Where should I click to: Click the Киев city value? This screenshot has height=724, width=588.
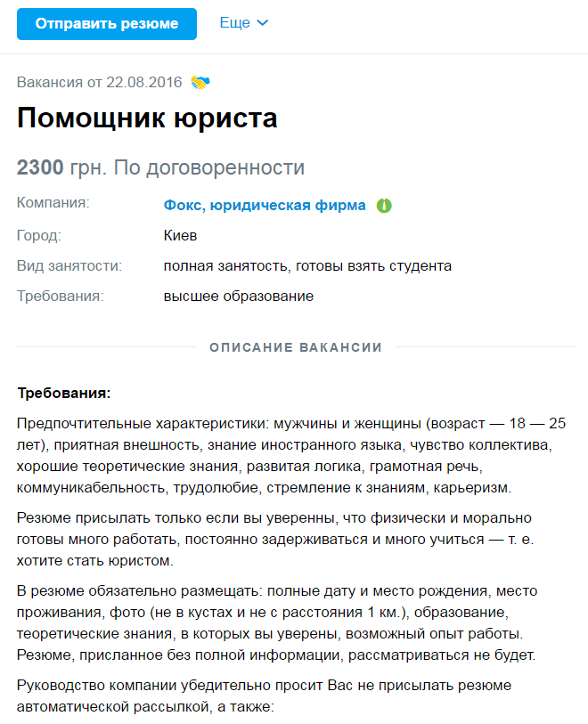coord(180,236)
